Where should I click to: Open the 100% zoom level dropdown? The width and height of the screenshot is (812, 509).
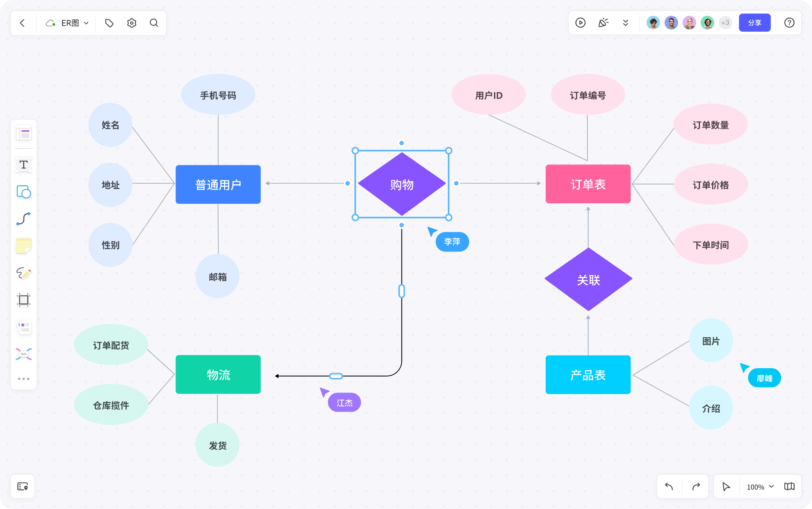[760, 487]
